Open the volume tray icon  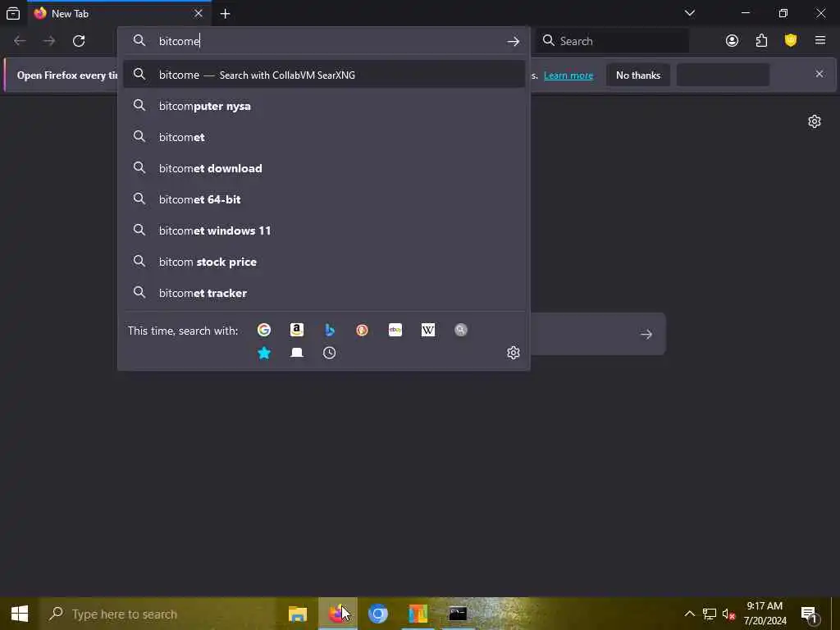coord(728,614)
